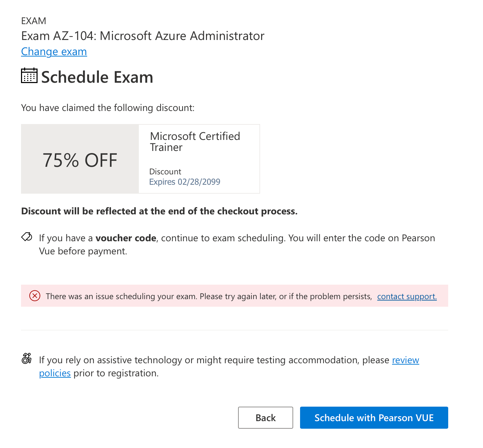The width and height of the screenshot is (483, 448).
Task: Click the Exam AZ-104 Microsoft Azure Administrator title
Action: (143, 36)
